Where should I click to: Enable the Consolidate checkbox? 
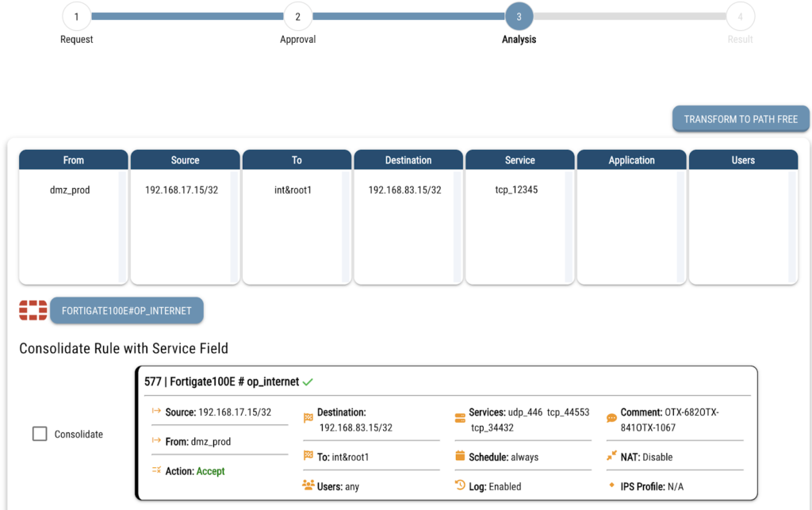pyautogui.click(x=40, y=434)
